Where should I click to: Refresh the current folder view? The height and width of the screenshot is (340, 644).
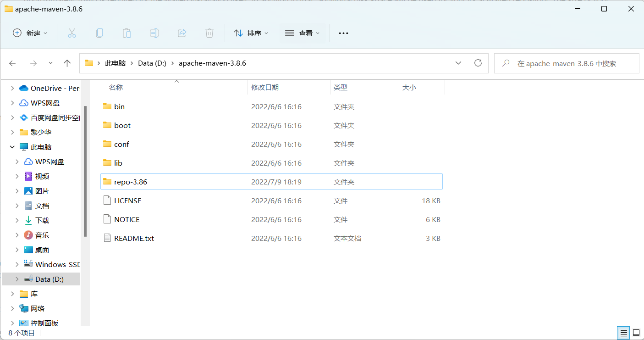(478, 63)
